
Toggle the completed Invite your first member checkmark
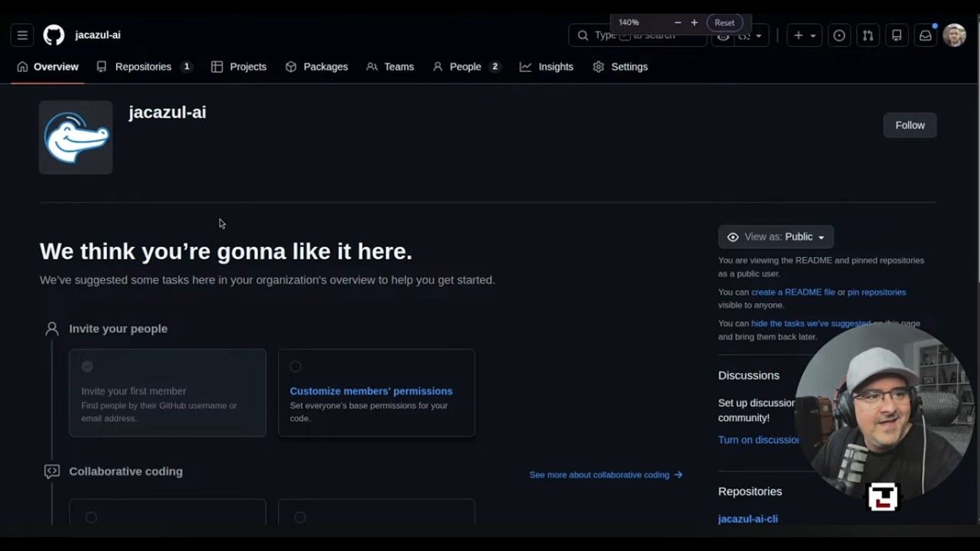87,367
